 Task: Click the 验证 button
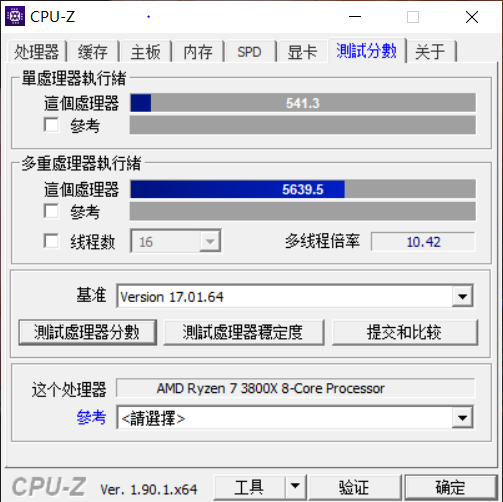355,487
